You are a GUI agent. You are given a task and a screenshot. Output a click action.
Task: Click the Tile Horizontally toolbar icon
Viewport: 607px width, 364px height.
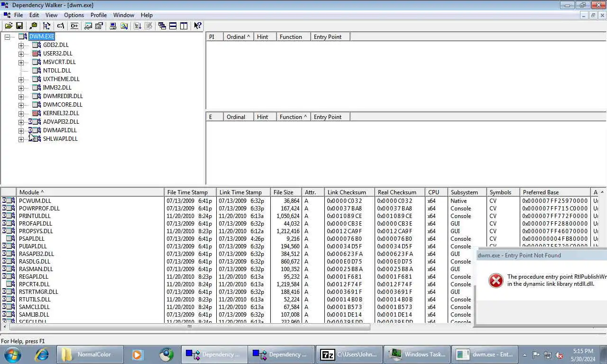[x=173, y=26]
